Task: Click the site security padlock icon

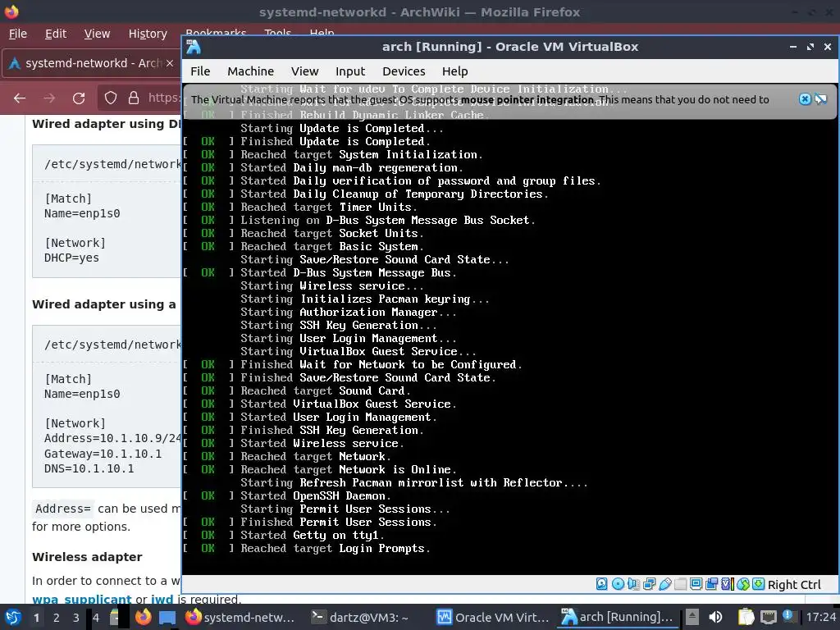Action: (134, 98)
